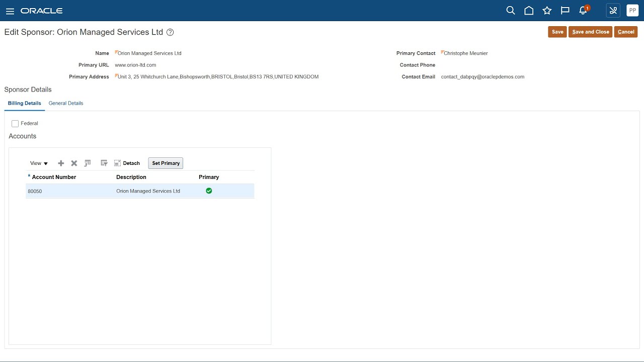Click the Primary column header
Viewport: 644px width, 362px height.
(x=209, y=177)
